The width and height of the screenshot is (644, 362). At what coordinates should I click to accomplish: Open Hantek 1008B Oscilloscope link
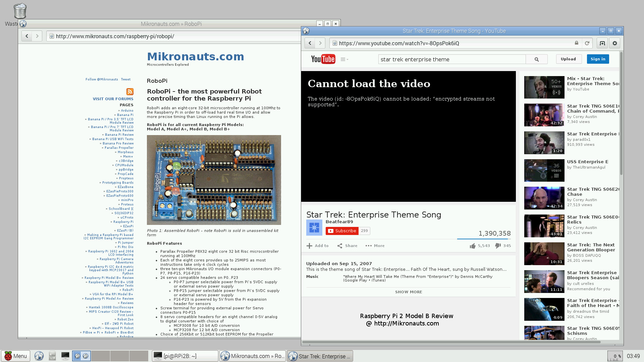(111, 307)
